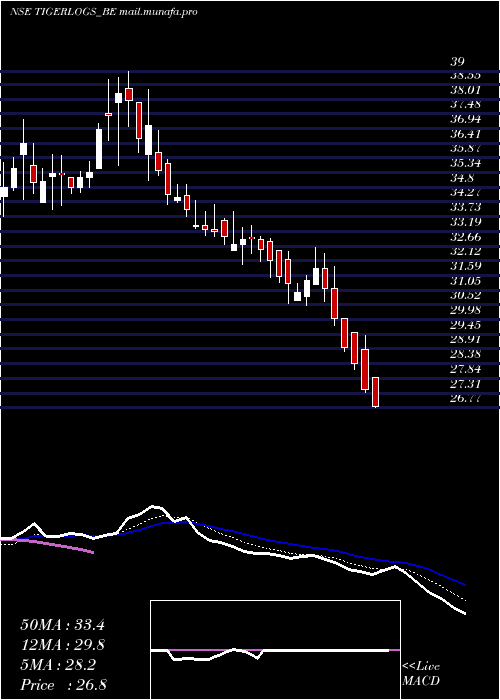Click the 29.45 price level label
This screenshot has width=500, height=700.
click(x=465, y=325)
